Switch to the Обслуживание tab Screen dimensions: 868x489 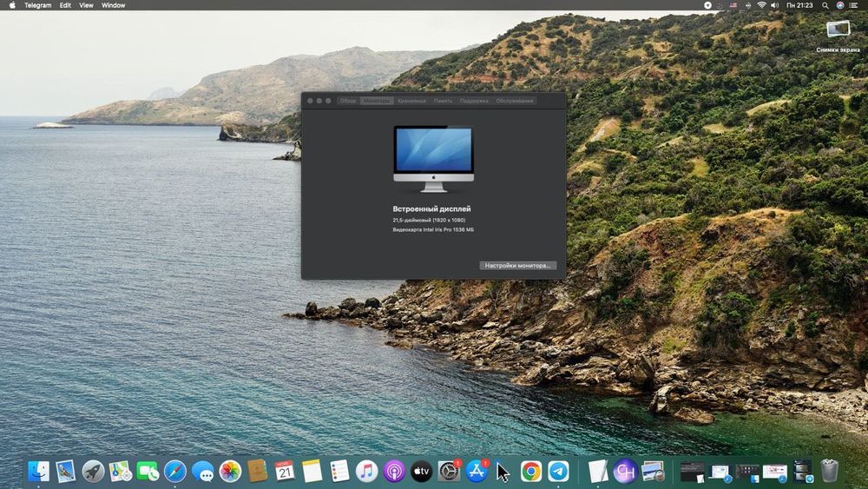514,101
